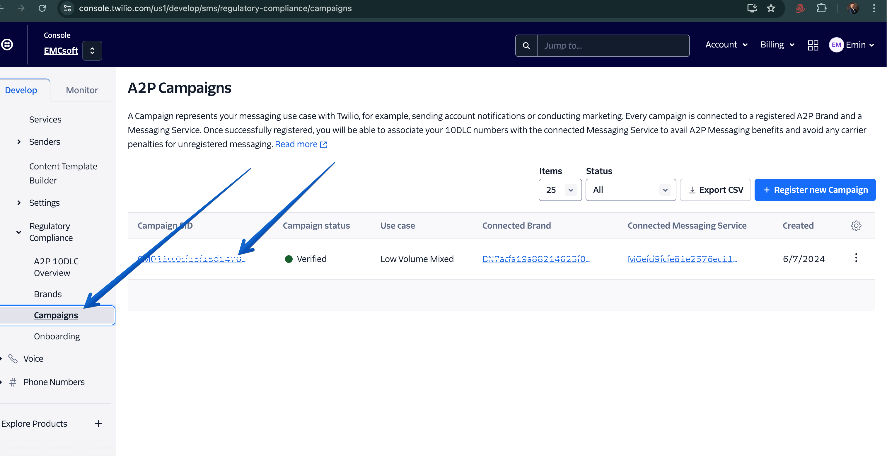
Task: Open the table column settings gear
Action: [856, 226]
